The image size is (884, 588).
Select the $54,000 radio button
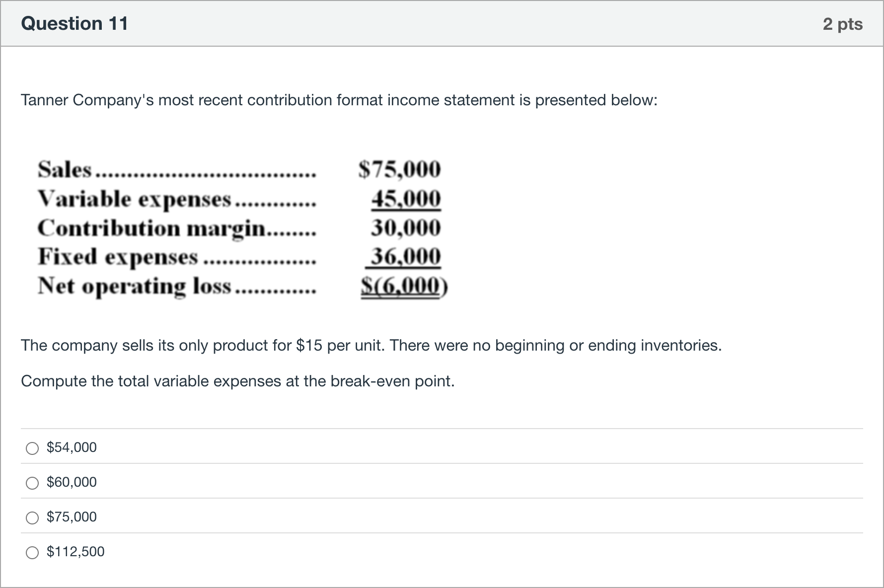[x=32, y=448]
